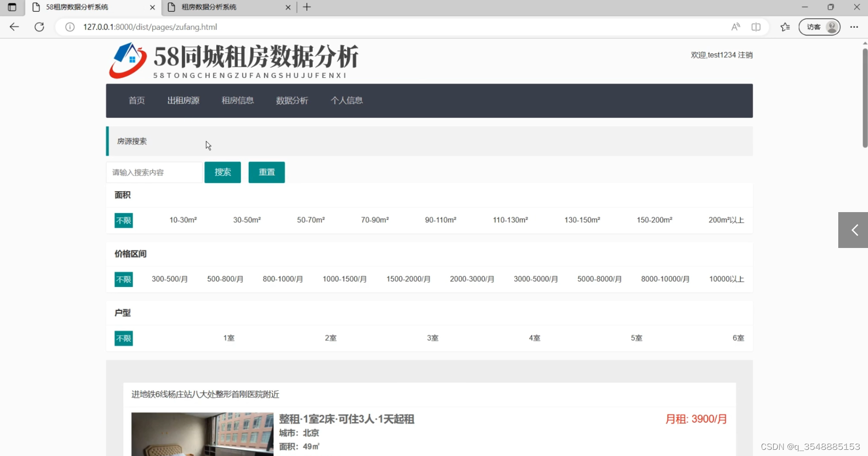The image size is (868, 456).
Task: Filter by price 500-800/月
Action: click(x=225, y=279)
